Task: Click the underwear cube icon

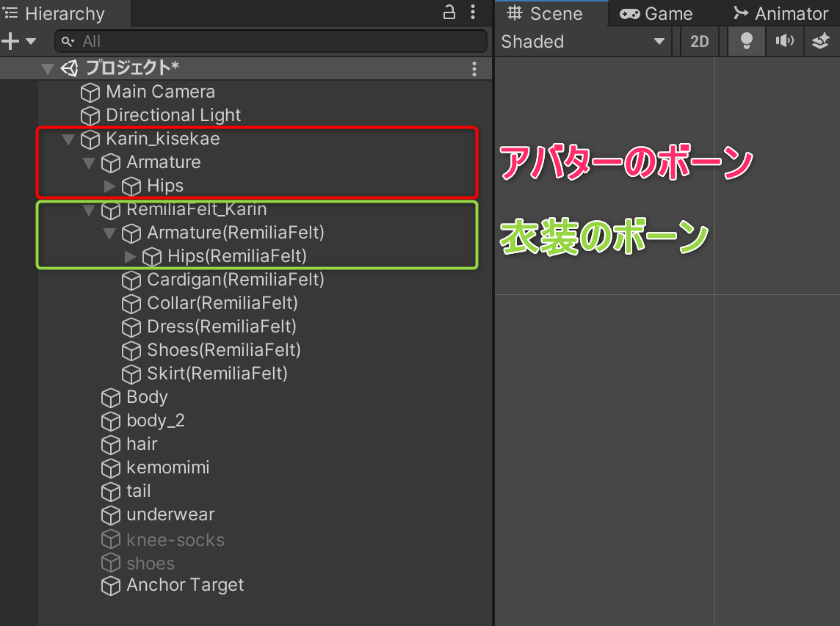Action: tap(111, 516)
